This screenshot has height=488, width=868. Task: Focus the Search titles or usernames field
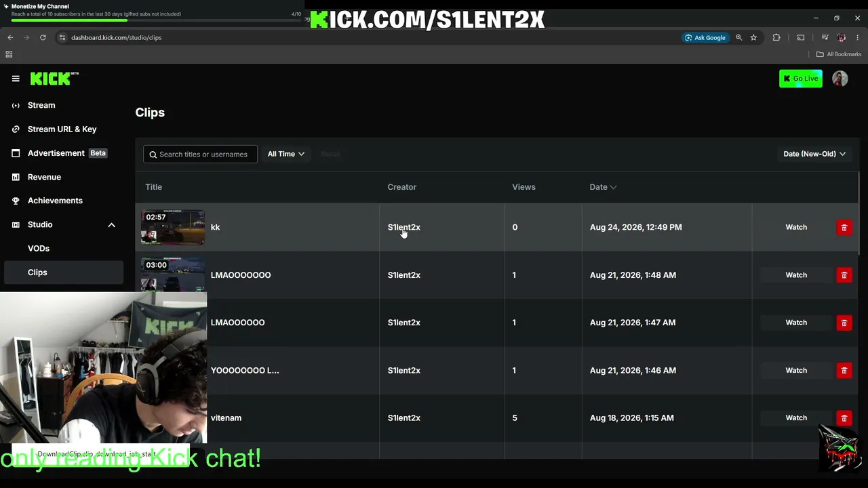[x=200, y=155]
